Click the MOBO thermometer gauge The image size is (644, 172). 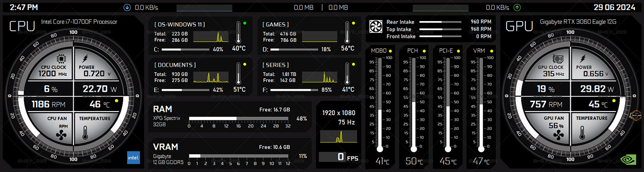(x=380, y=105)
